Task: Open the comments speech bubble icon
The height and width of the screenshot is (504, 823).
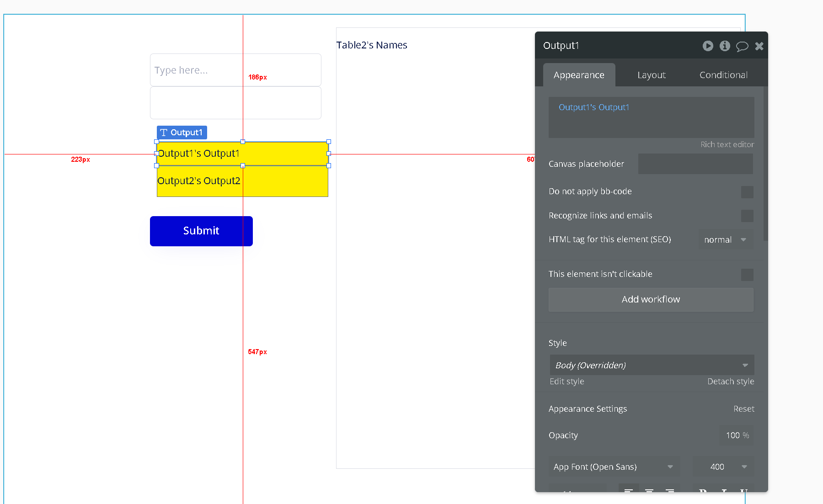Action: tap(742, 46)
